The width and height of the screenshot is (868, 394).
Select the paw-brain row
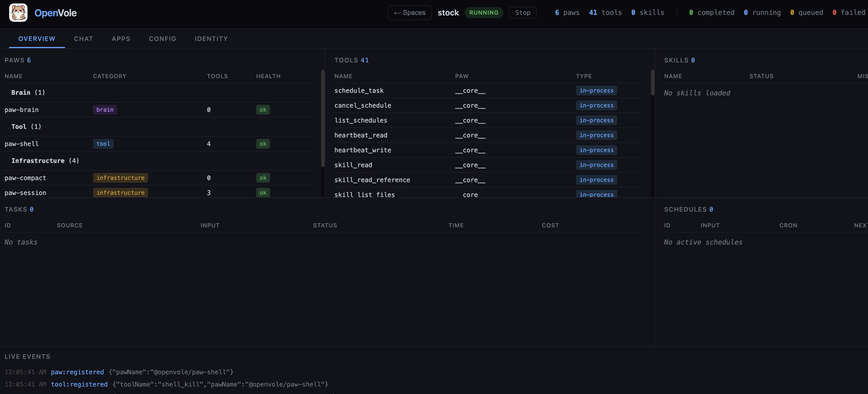(x=158, y=110)
